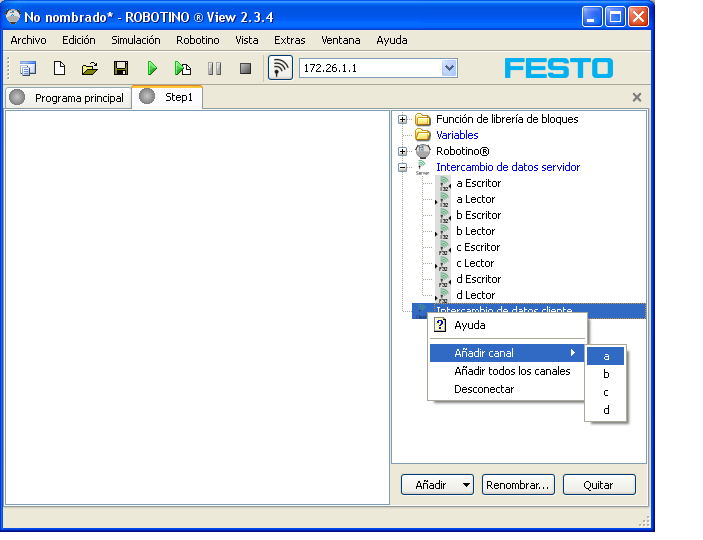Open the Ventana menu
The image size is (703, 540).
pyautogui.click(x=341, y=40)
